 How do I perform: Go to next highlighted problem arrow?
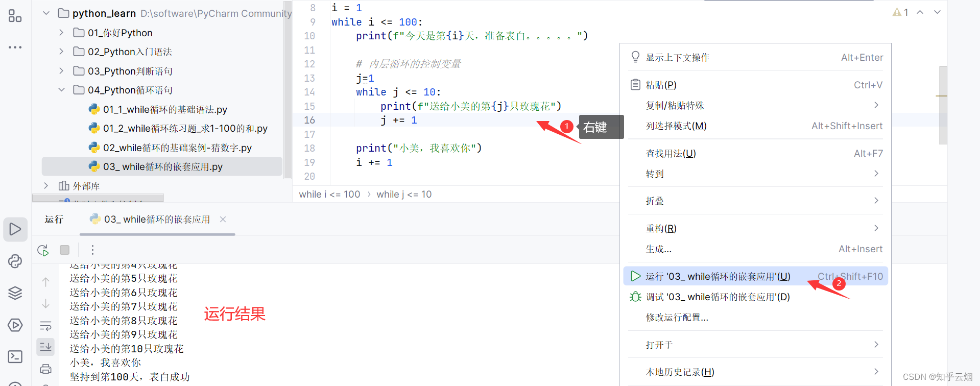pos(937,12)
